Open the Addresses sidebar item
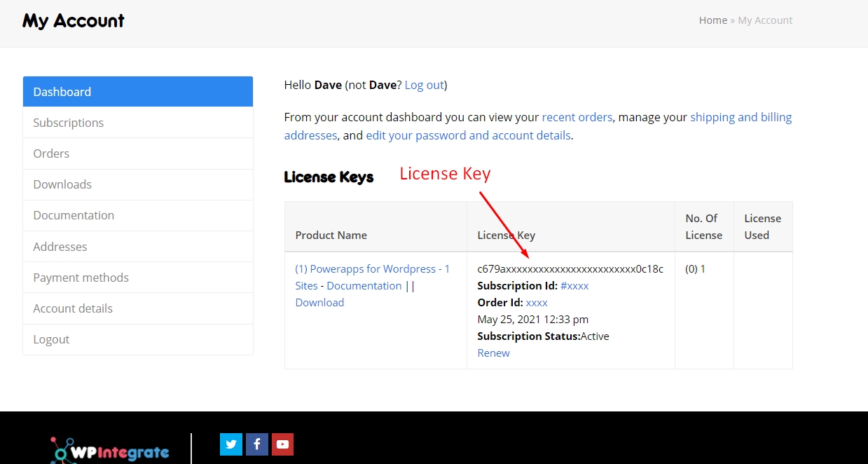The width and height of the screenshot is (868, 464). click(x=138, y=247)
